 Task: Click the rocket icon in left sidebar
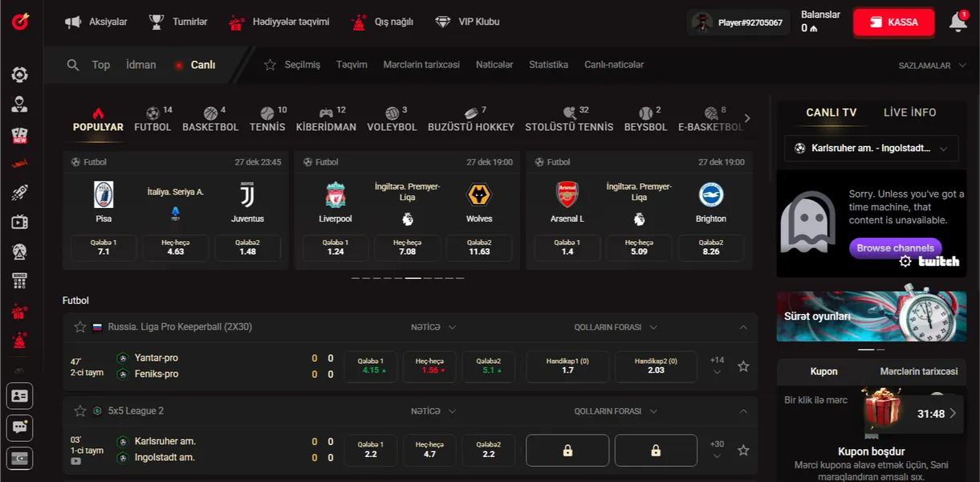(x=19, y=193)
